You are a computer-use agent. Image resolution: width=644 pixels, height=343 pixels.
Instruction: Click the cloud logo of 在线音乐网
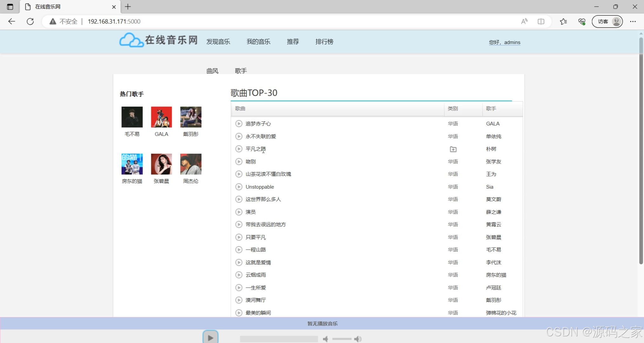131,40
